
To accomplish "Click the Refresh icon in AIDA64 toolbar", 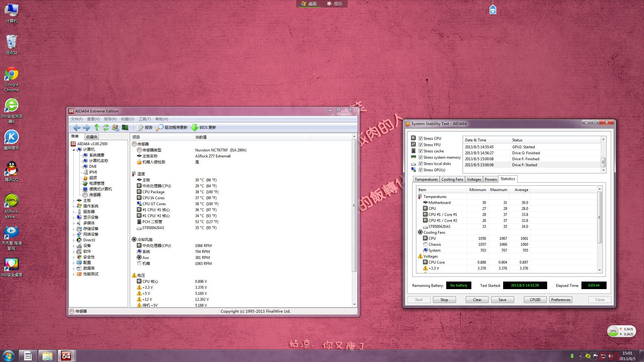I will pyautogui.click(x=106, y=127).
